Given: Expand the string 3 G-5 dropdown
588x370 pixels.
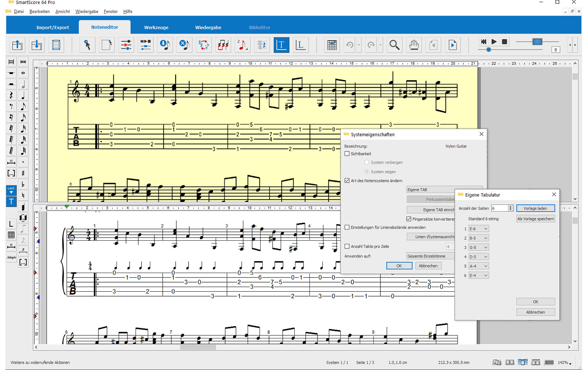Looking at the screenshot, I should tap(478, 248).
